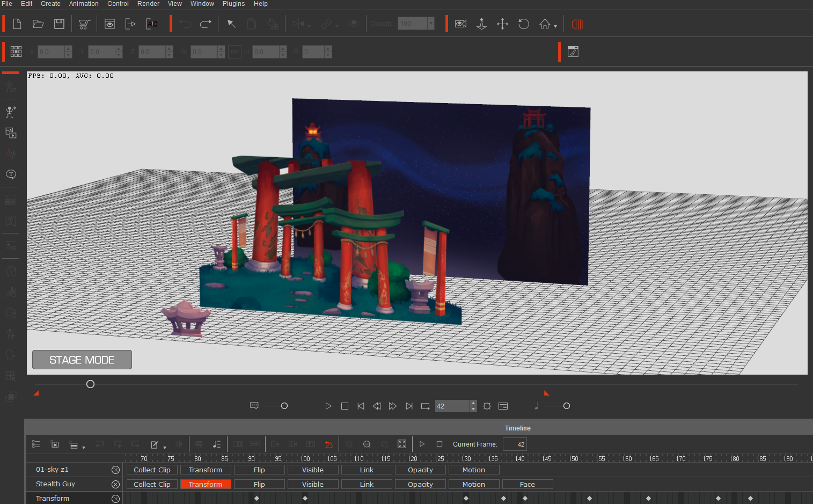Fit timeline to window icon
The image size is (813, 504).
402,444
